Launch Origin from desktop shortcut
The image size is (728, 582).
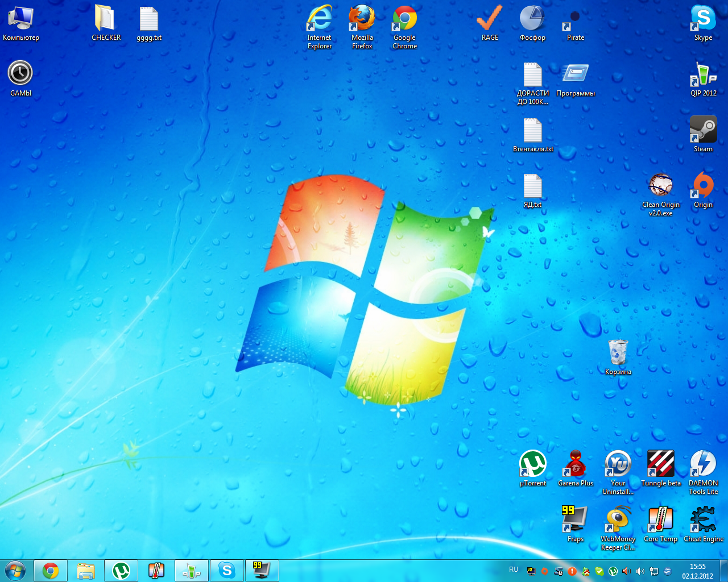coord(704,190)
